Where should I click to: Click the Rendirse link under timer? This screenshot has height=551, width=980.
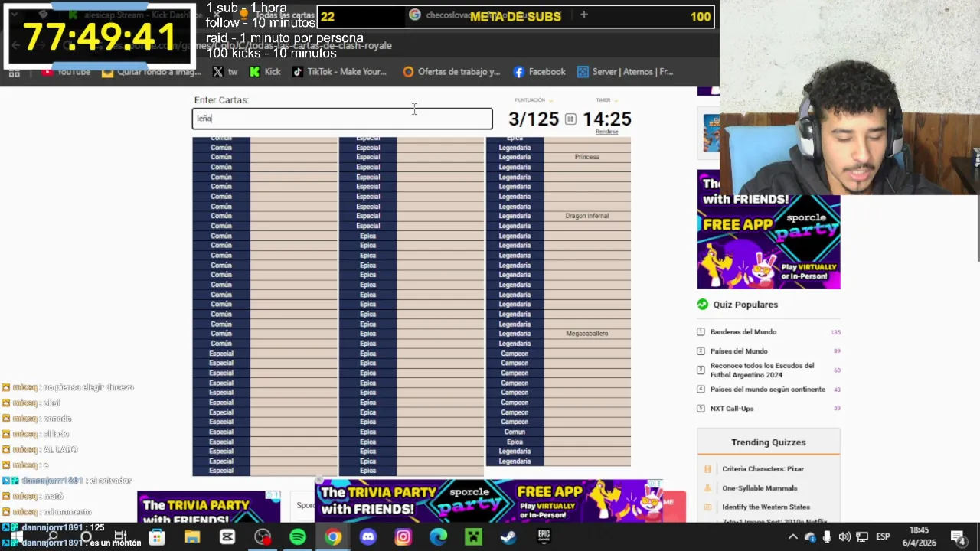tap(606, 132)
